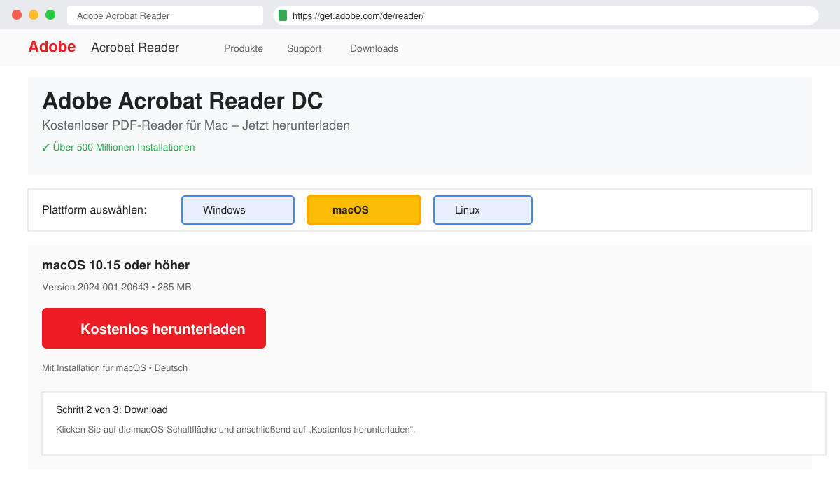
Task: Click 'Version 2024.001.20643 • 285 MB' text
Action: 117,287
